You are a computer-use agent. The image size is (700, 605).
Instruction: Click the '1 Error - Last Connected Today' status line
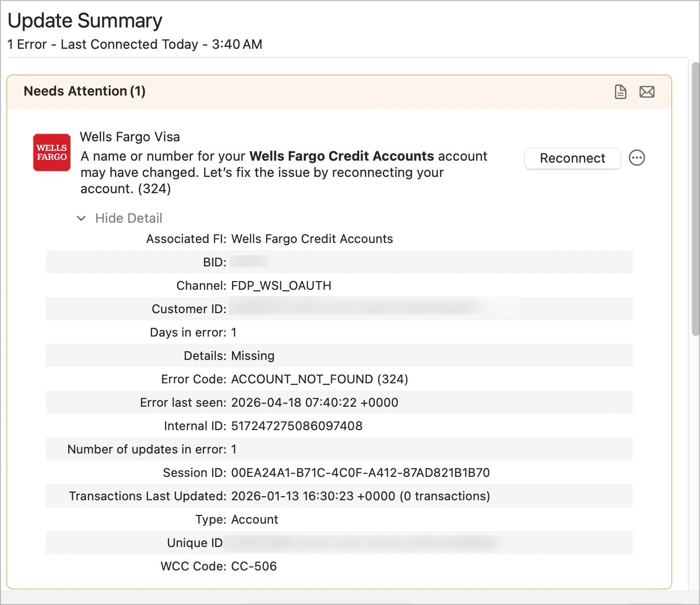[135, 44]
